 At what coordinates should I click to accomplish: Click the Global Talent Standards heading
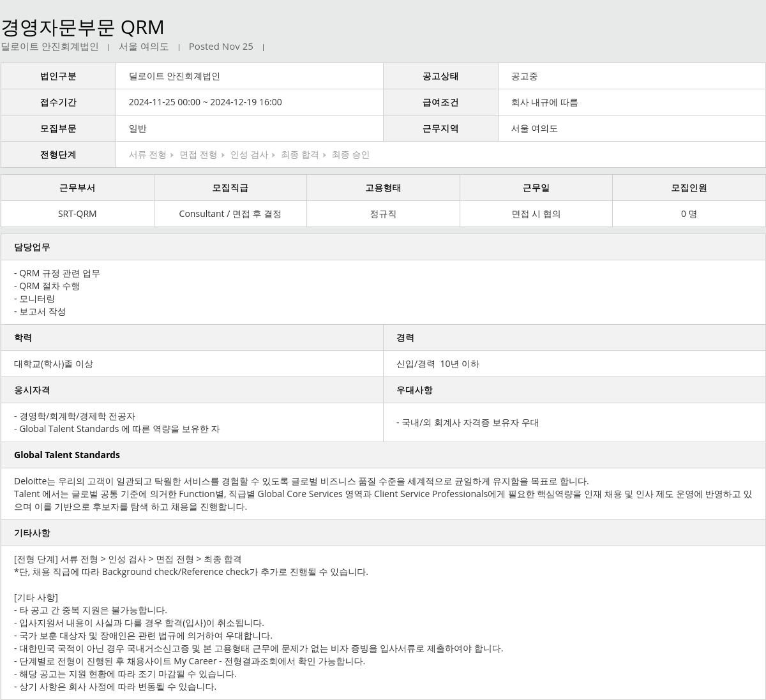(x=67, y=455)
